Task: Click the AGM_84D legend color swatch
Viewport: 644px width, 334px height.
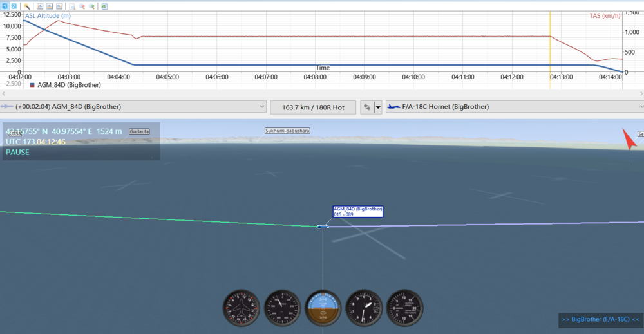Action: (x=32, y=84)
